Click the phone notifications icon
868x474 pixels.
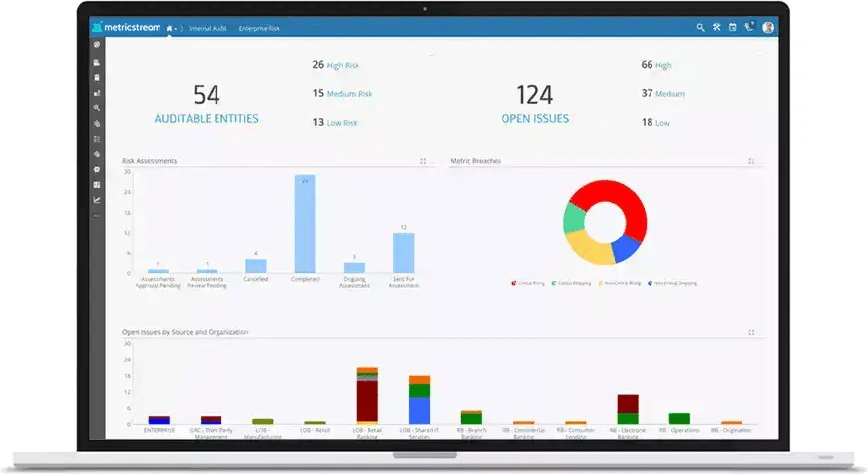pyautogui.click(x=749, y=28)
